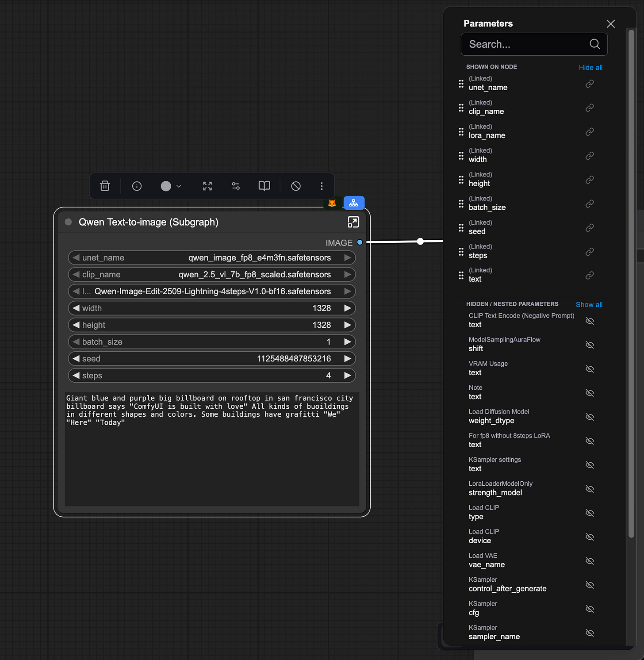Bypass node using the crossed-circle icon
644x660 pixels.
point(296,186)
